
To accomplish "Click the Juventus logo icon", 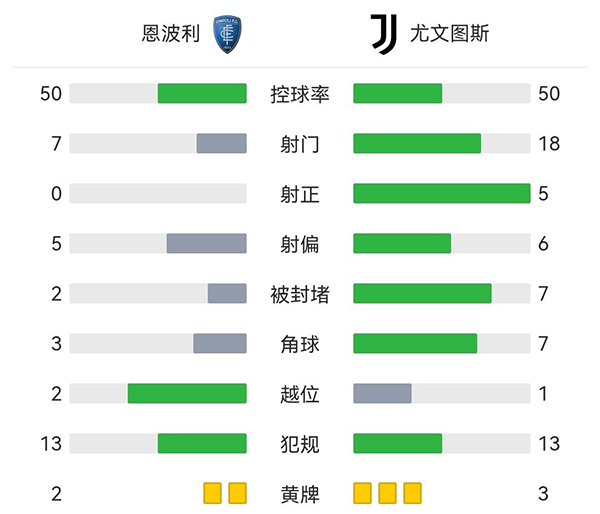I will (x=383, y=34).
